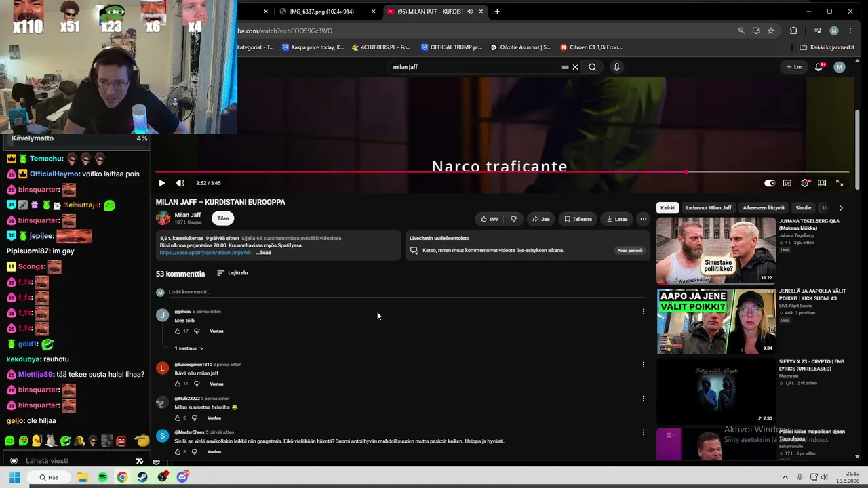The width and height of the screenshot is (868, 488).
Task: Play the paused YouTube video
Action: tap(161, 183)
